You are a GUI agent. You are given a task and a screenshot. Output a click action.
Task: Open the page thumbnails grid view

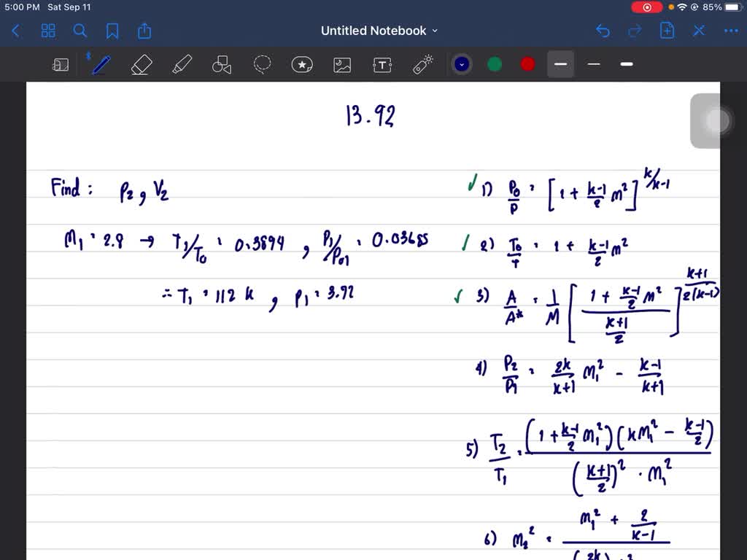pyautogui.click(x=48, y=31)
